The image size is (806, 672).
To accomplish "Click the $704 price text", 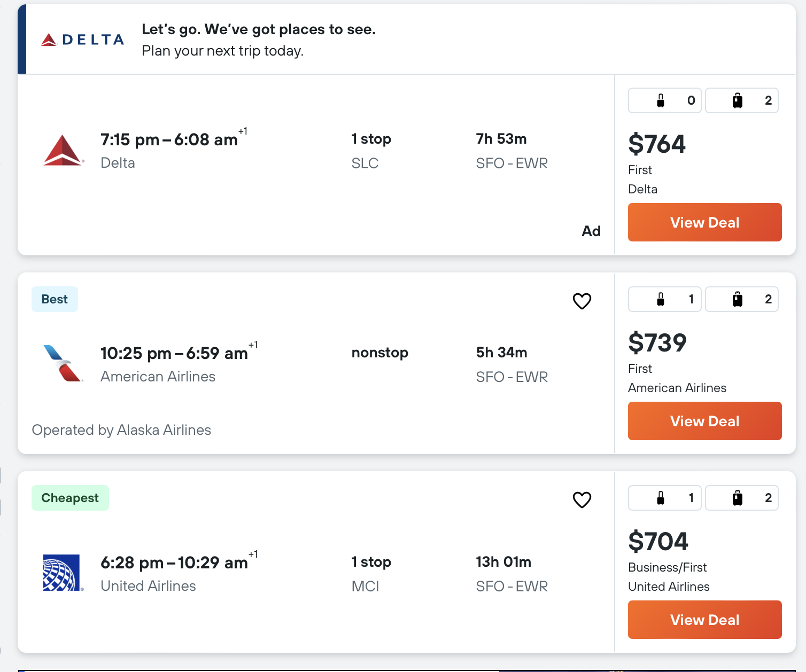I will click(x=658, y=541).
